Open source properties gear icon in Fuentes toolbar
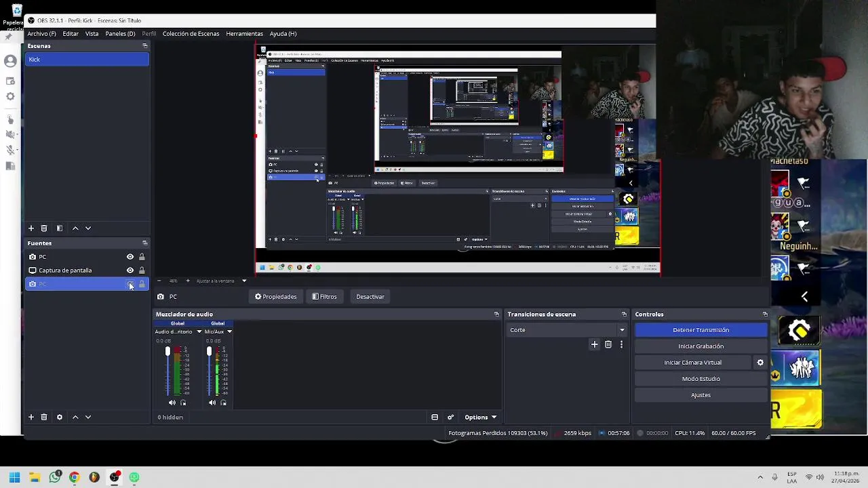The image size is (868, 488). (x=60, y=417)
